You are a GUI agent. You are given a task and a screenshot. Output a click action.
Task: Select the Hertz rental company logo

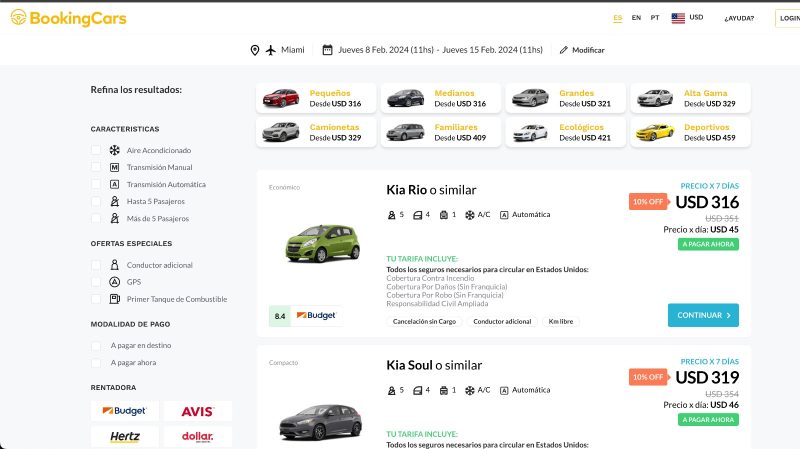(124, 436)
